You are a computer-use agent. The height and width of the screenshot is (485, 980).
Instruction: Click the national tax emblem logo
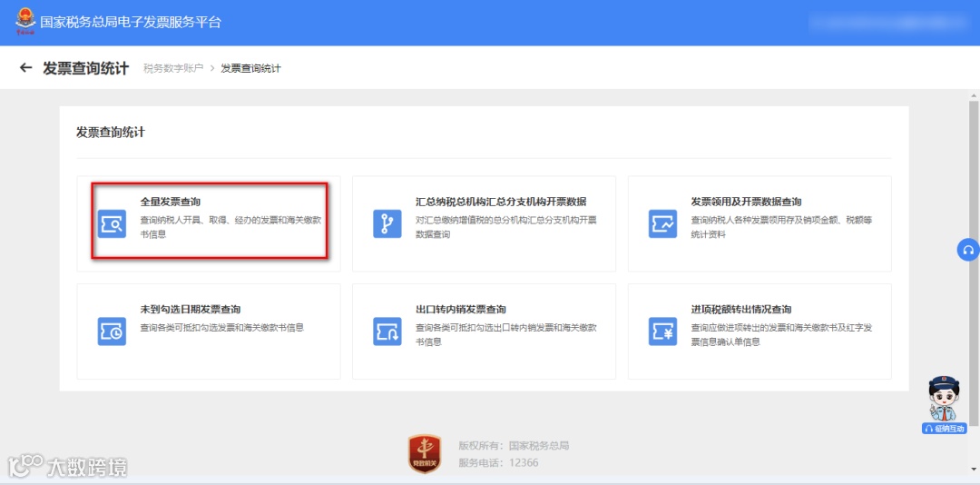25,21
